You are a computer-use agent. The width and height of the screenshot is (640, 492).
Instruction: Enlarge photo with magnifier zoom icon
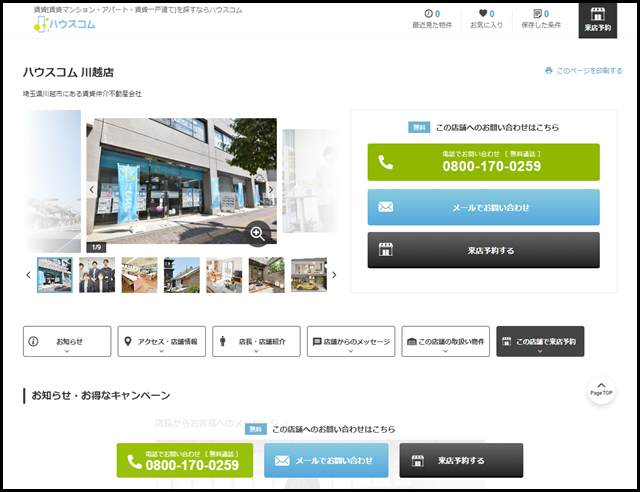258,234
